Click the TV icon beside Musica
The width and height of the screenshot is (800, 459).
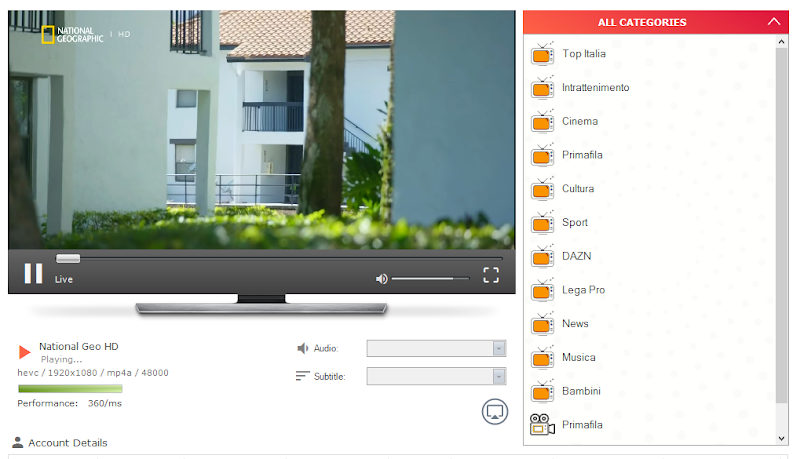(x=542, y=358)
